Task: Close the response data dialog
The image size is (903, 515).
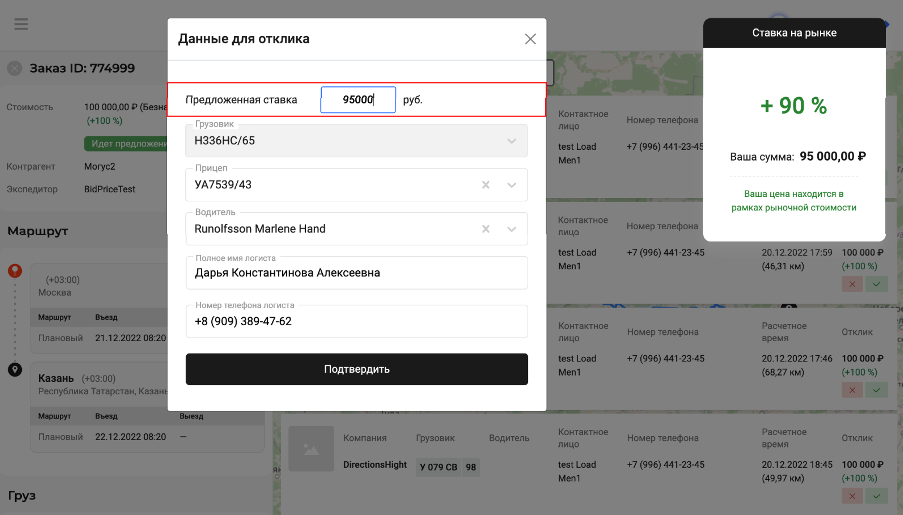Action: click(x=530, y=39)
